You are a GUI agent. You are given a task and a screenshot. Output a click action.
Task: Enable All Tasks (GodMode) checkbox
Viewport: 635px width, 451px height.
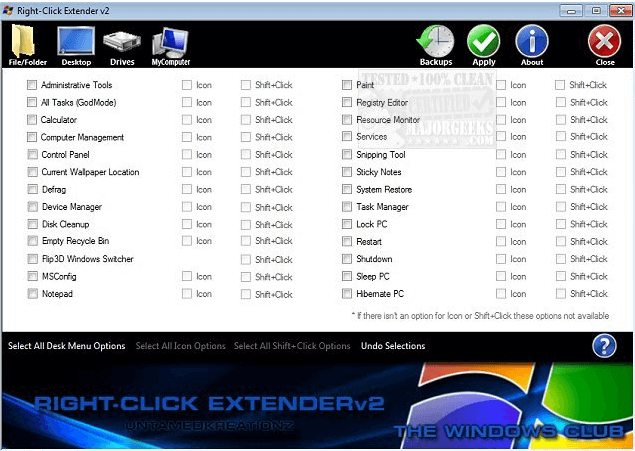pos(32,102)
